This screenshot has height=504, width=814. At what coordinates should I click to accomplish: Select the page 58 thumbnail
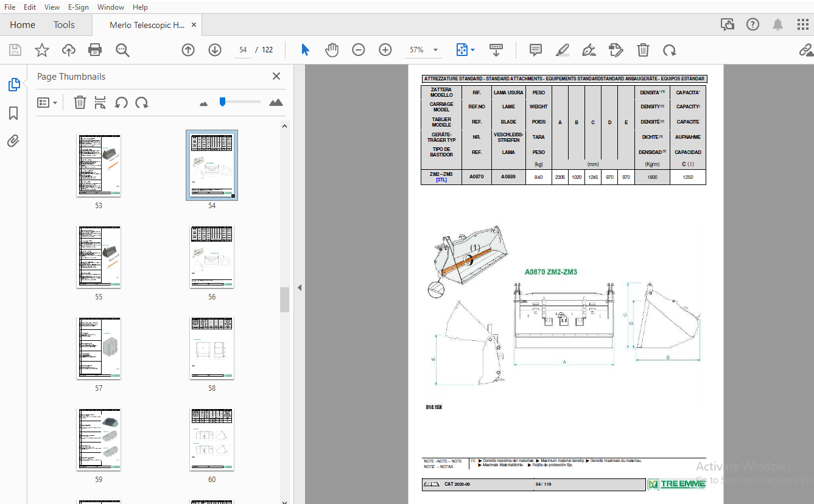[212, 348]
